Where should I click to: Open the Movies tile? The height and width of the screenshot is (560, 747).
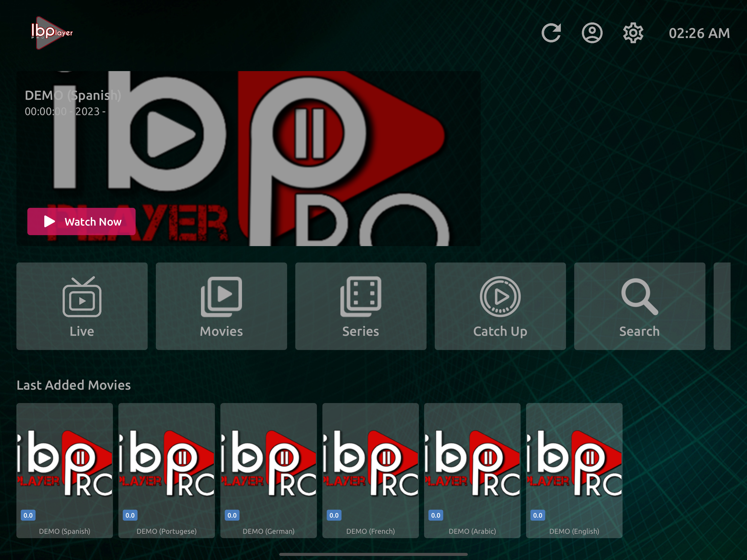pos(221,306)
